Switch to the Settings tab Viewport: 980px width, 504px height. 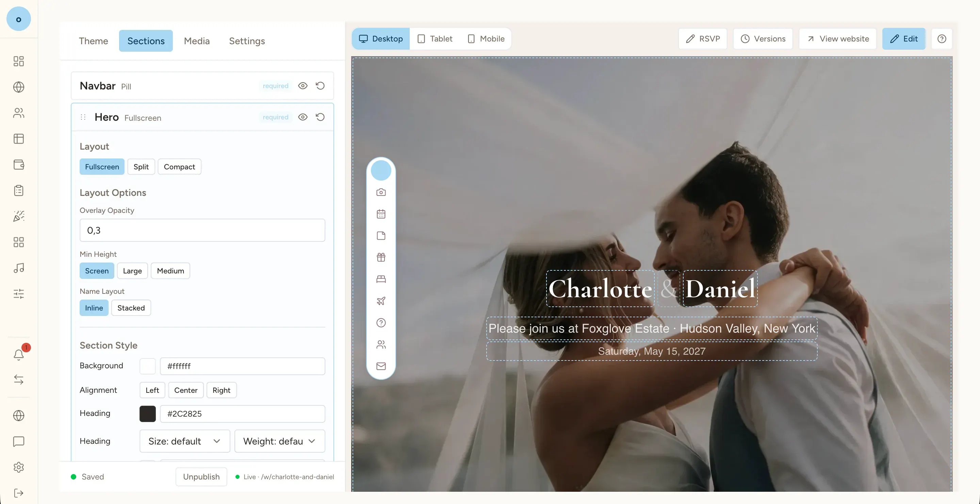click(247, 41)
